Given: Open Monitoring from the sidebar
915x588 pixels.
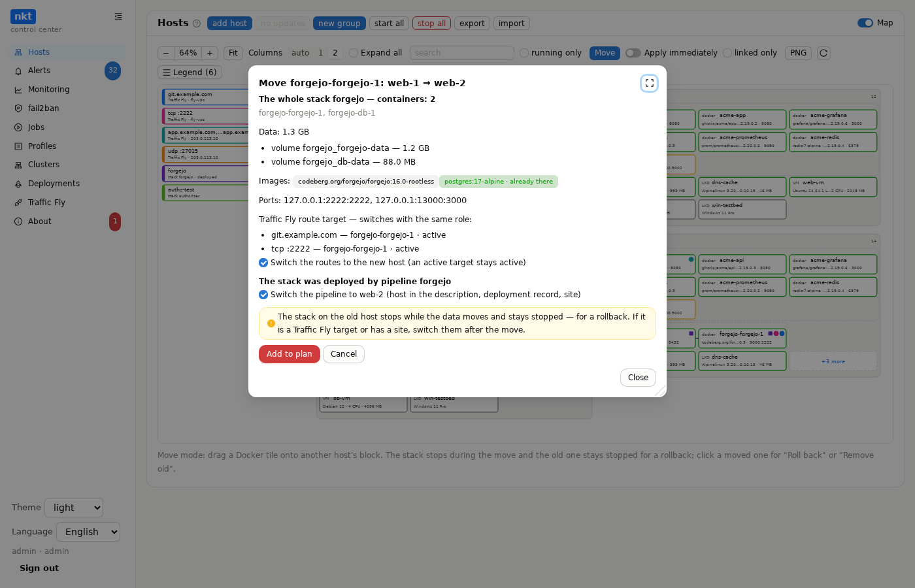Looking at the screenshot, I should click(67, 90).
